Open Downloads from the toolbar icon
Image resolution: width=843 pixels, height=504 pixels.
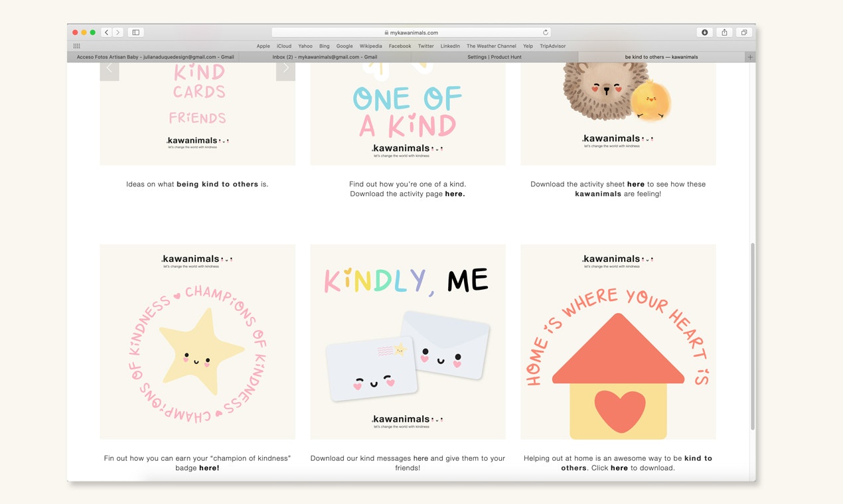704,32
